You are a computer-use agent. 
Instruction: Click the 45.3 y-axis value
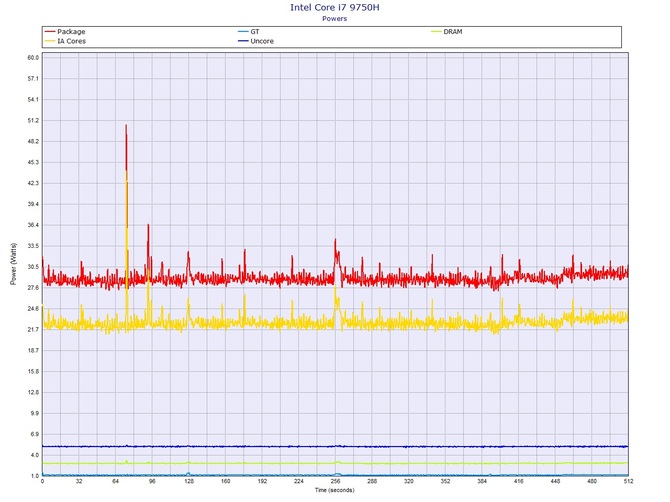click(x=33, y=162)
